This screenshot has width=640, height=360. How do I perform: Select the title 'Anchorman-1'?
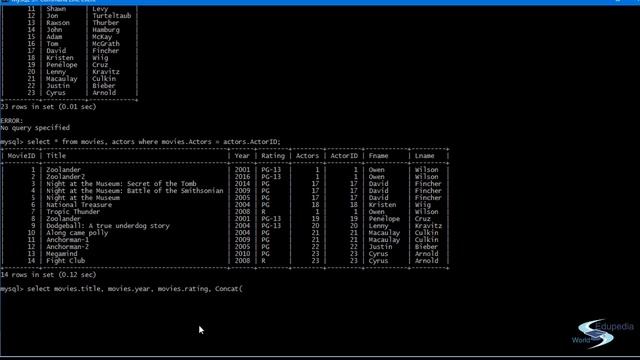(67, 240)
